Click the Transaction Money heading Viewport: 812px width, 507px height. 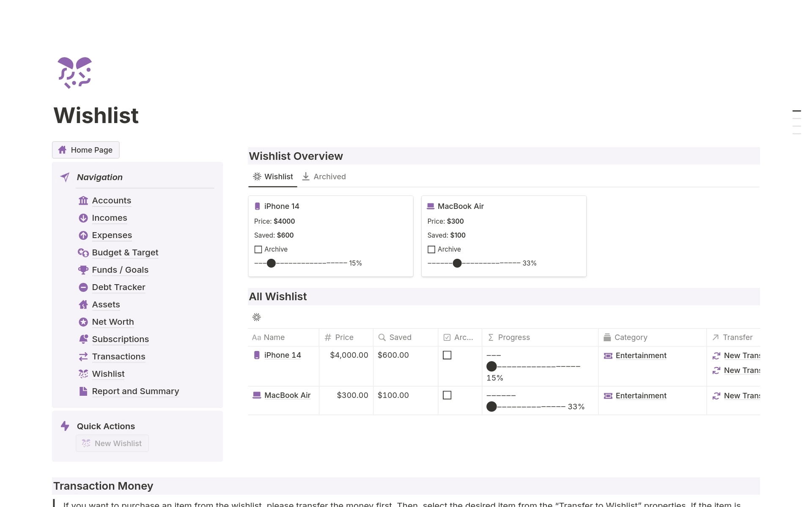pos(103,486)
